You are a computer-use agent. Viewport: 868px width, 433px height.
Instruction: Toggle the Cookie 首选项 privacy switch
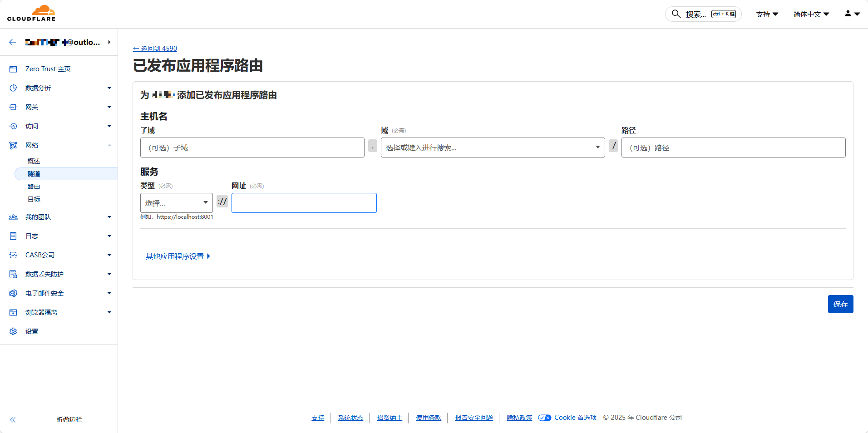coord(544,418)
